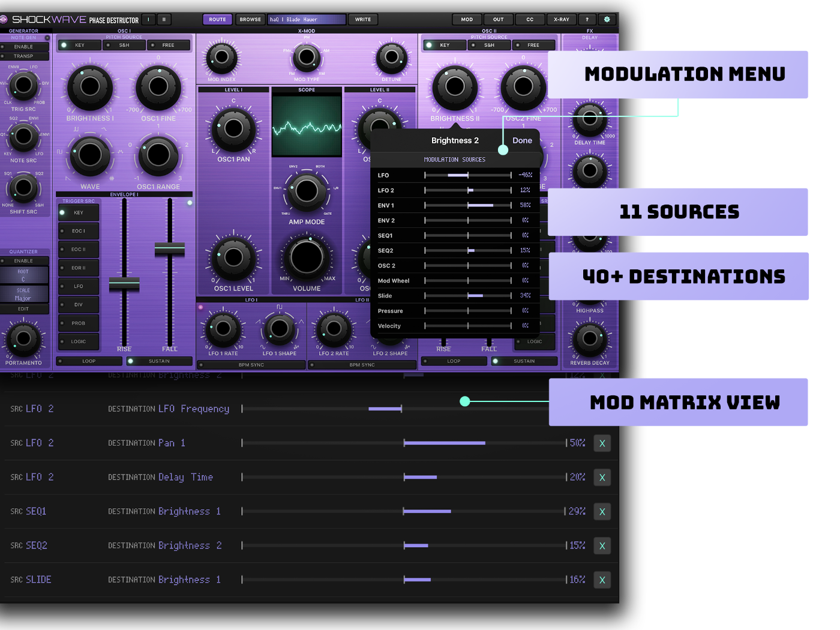Click the Shockwave logo icon
The image size is (840, 630).
(4, 19)
